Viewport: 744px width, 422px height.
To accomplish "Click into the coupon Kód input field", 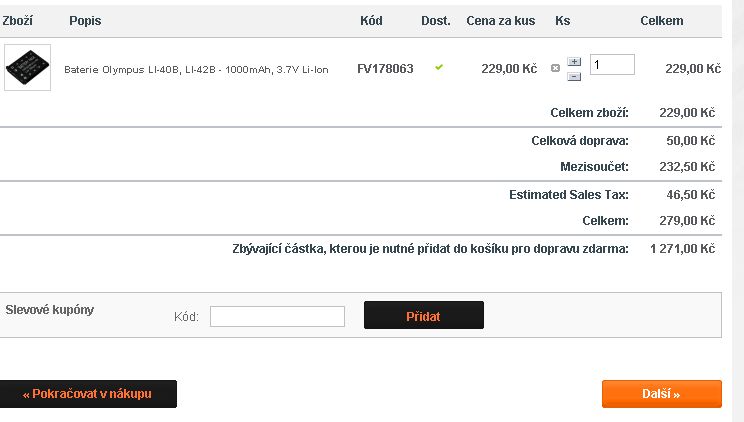I will 277,317.
